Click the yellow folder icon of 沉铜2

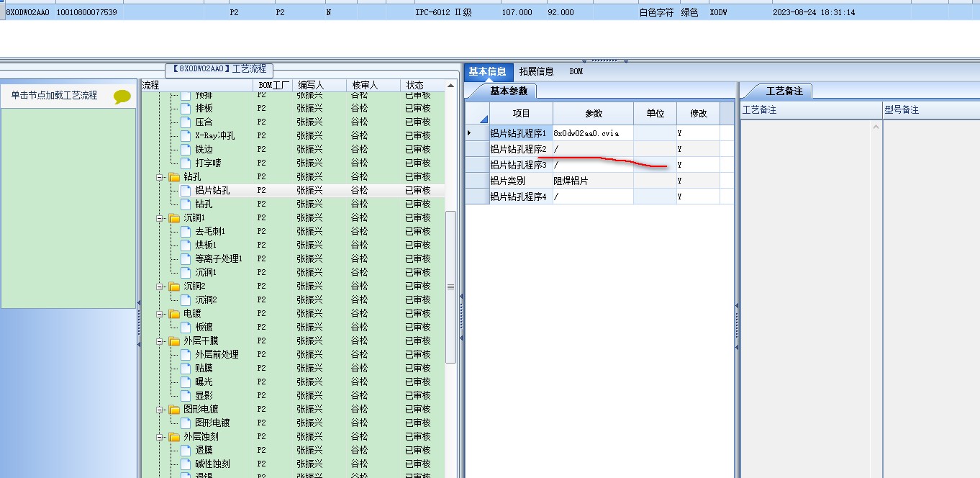[174, 286]
